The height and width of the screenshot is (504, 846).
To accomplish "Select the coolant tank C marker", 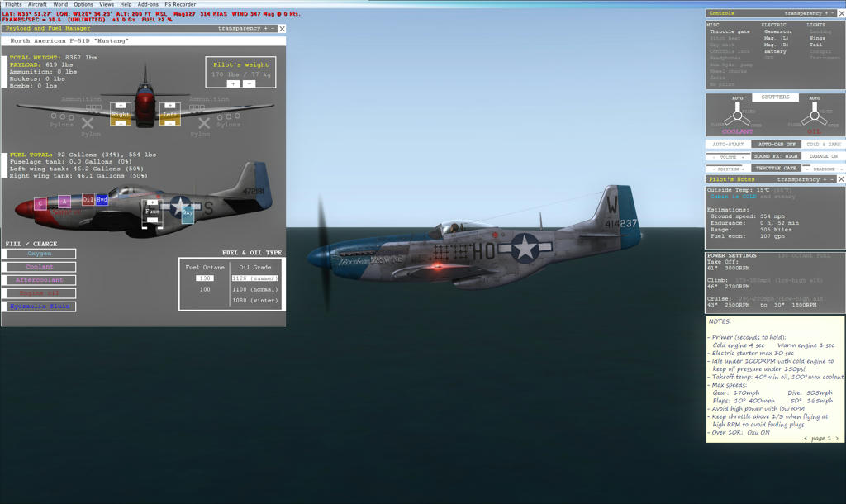I will (x=40, y=203).
